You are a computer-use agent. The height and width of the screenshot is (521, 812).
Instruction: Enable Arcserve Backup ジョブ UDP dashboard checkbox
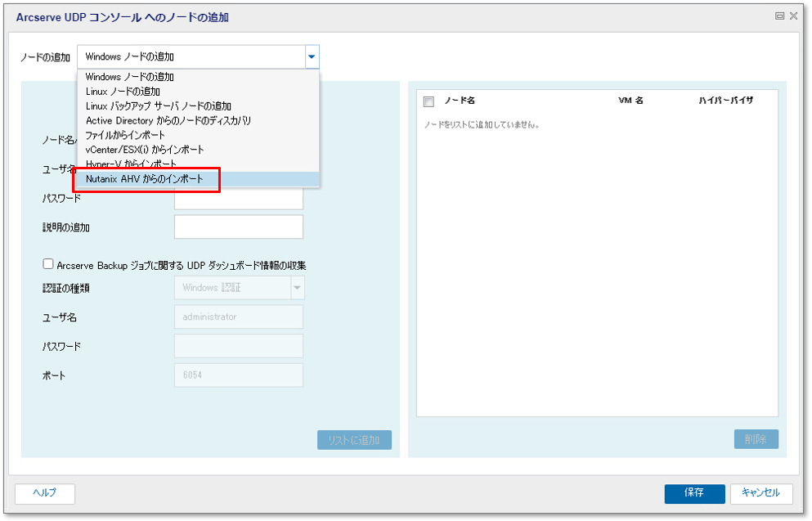(48, 264)
